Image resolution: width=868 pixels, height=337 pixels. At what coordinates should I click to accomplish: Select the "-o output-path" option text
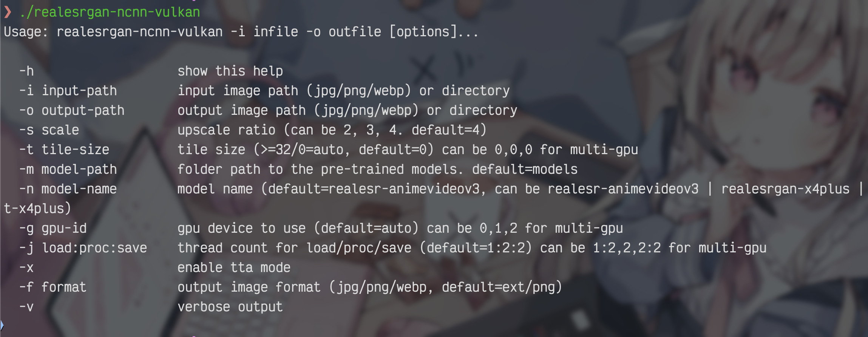pyautogui.click(x=72, y=110)
